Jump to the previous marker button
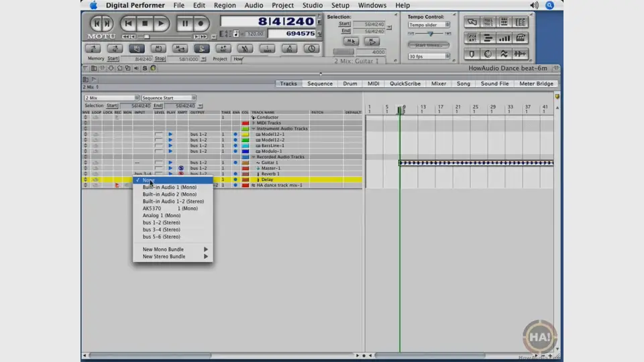Image resolution: width=644 pixels, height=362 pixels. coord(97,23)
